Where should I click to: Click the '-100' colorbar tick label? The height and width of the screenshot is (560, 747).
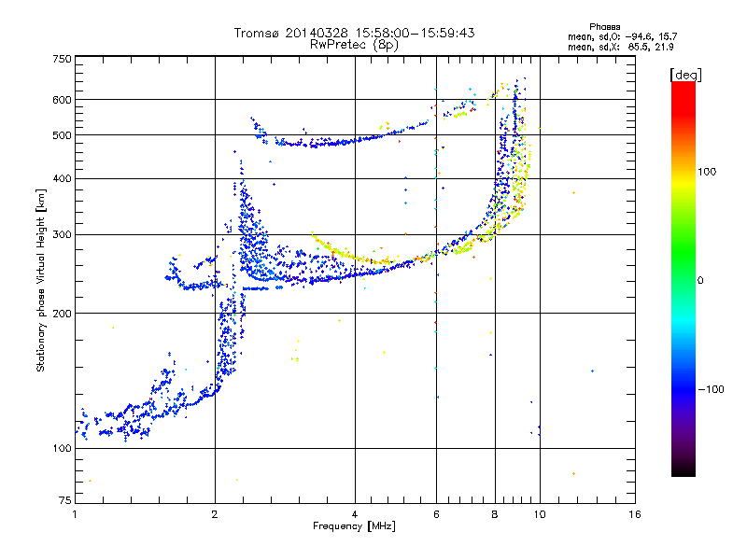pos(712,389)
